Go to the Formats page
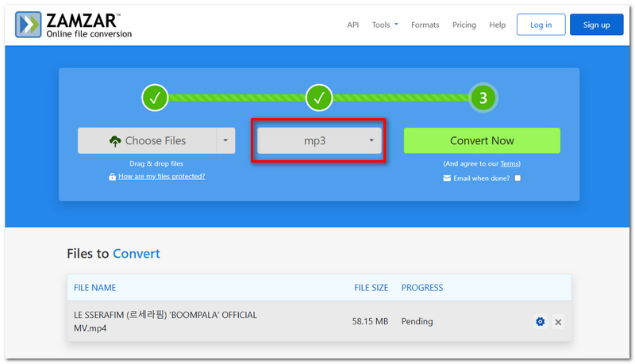 tap(425, 25)
